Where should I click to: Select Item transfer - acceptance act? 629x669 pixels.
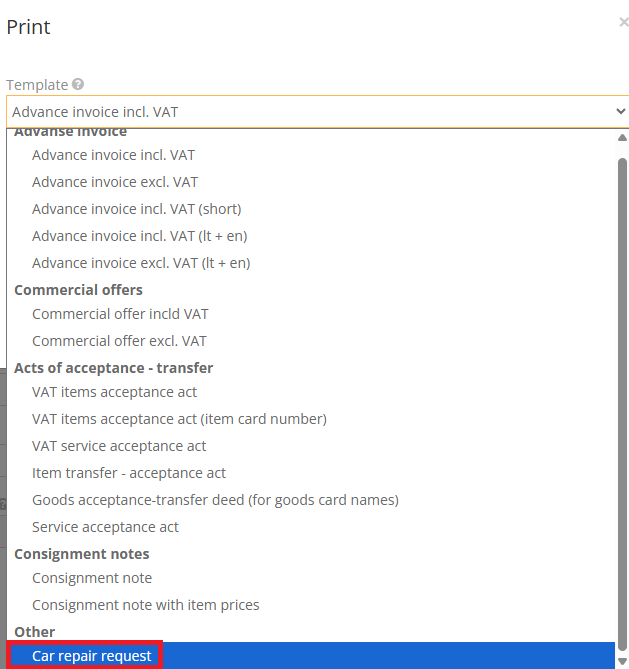tap(129, 473)
